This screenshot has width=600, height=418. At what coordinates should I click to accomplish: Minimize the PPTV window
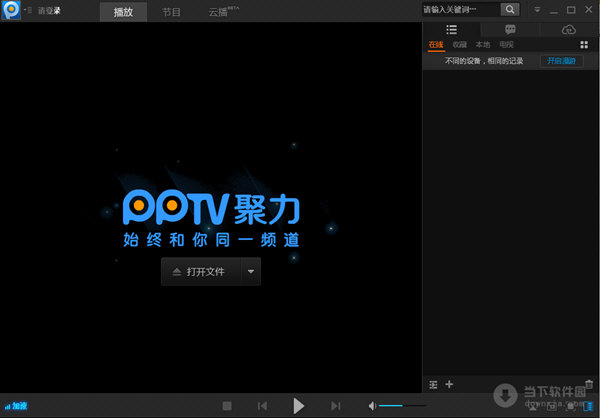[x=554, y=11]
